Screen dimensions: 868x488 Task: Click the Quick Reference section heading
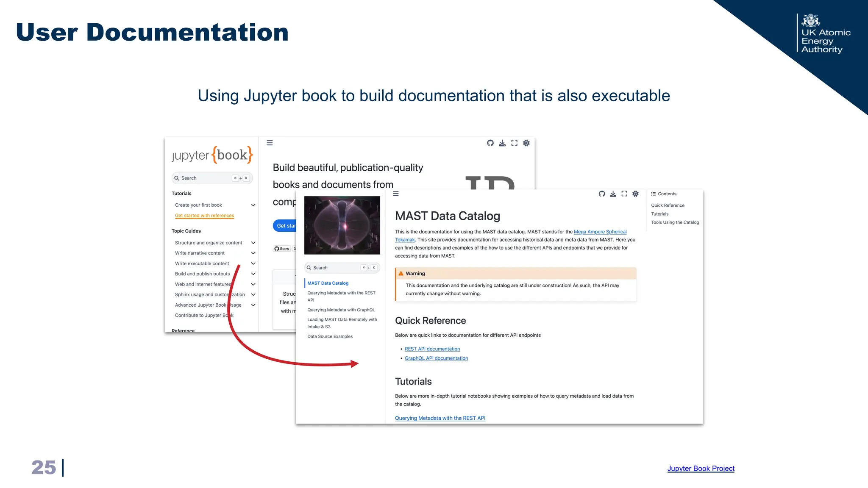(430, 321)
